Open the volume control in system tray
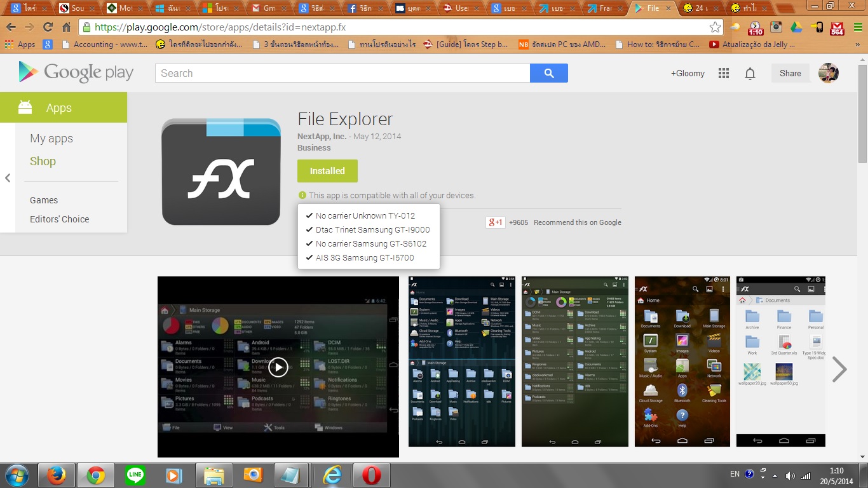 pos(790,475)
